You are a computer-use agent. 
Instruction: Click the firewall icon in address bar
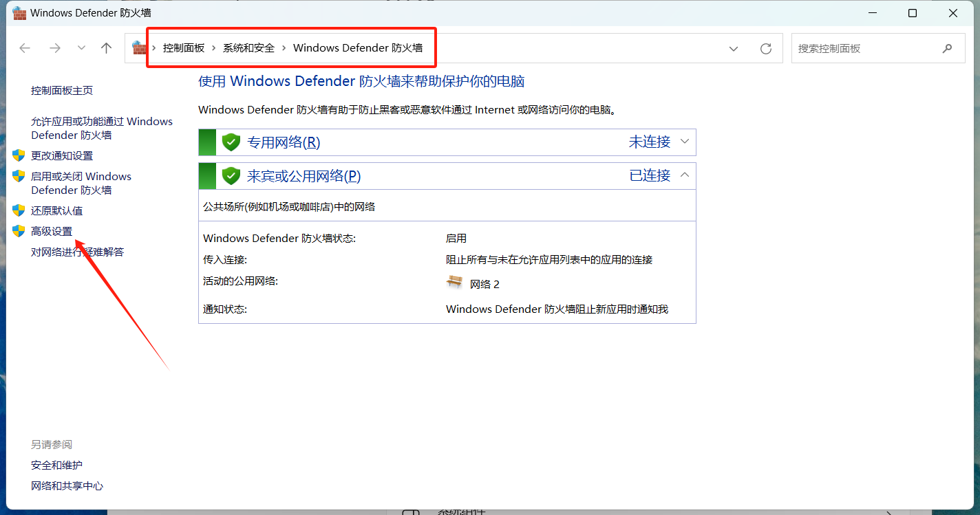pyautogui.click(x=140, y=48)
